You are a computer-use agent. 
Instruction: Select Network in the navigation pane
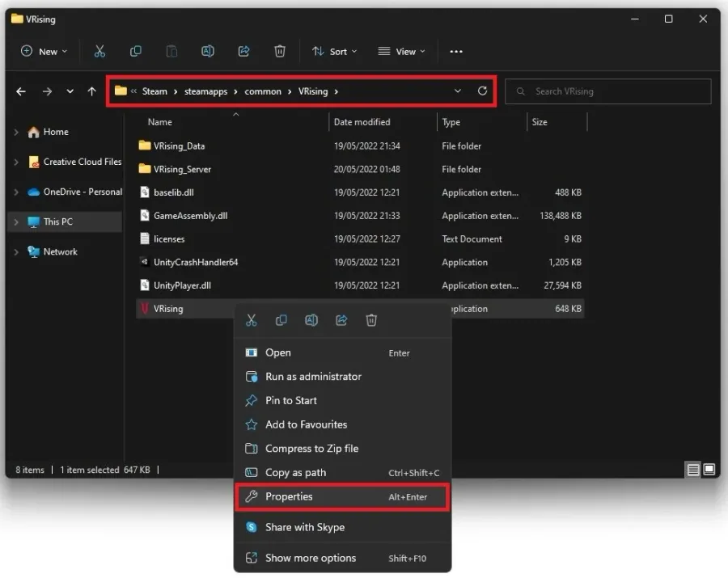coord(61,252)
